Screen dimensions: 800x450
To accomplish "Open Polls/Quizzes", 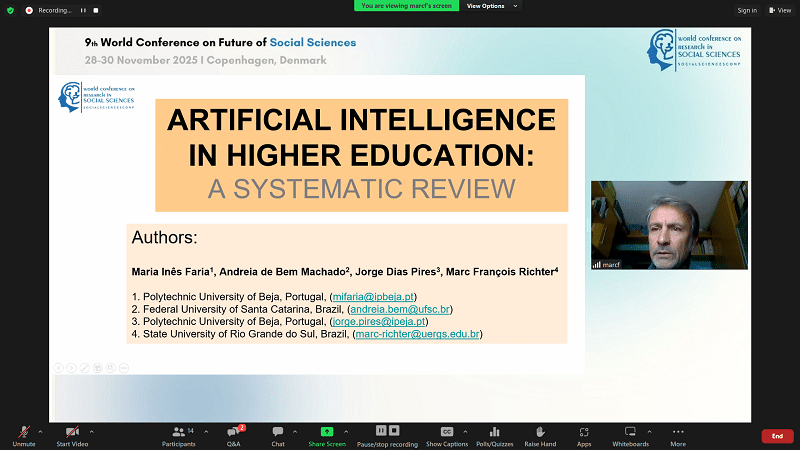I will pyautogui.click(x=493, y=436).
